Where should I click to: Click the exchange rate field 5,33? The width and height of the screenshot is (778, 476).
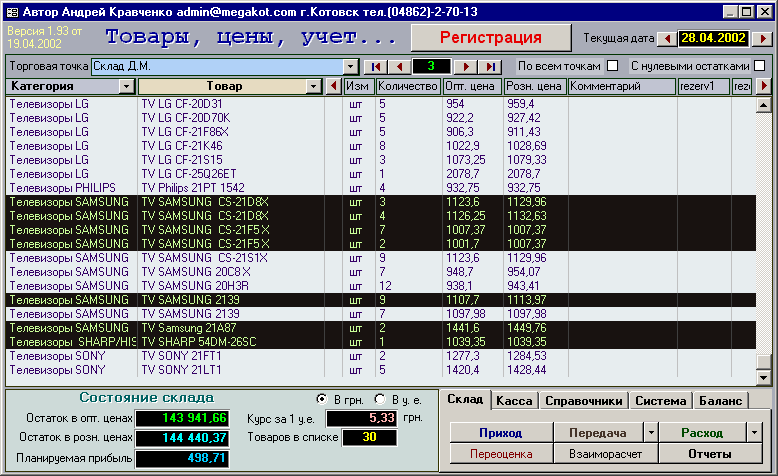tap(362, 418)
